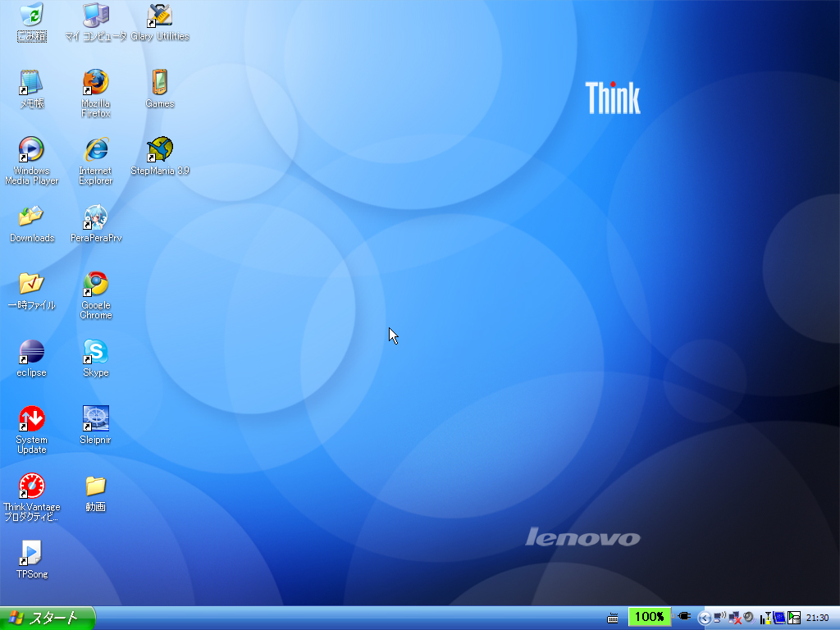The image size is (840, 630).
Task: Select the Glary Utilities shortcut
Action: (160, 22)
